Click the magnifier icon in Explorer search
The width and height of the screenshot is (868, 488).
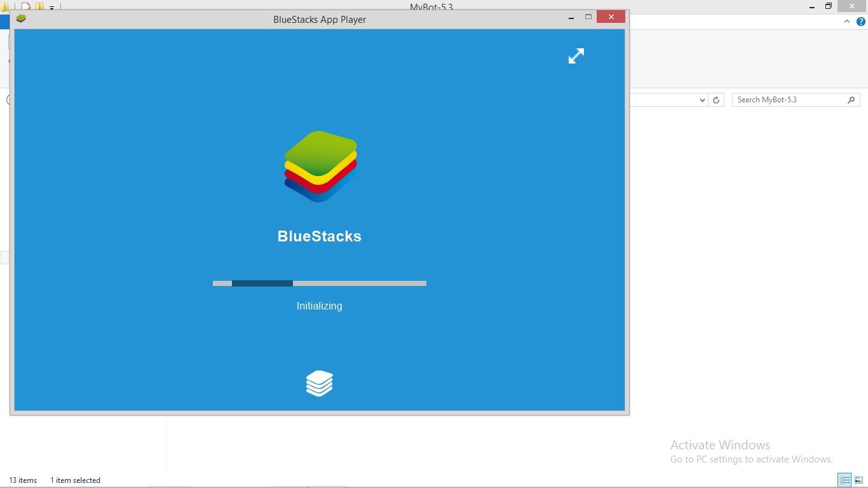pyautogui.click(x=851, y=100)
